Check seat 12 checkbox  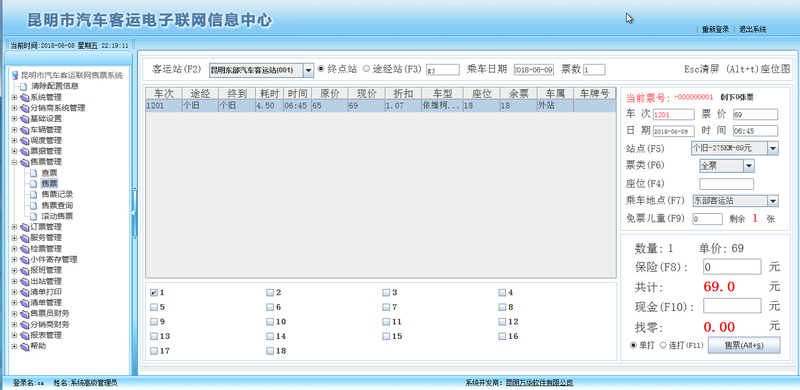click(x=503, y=322)
